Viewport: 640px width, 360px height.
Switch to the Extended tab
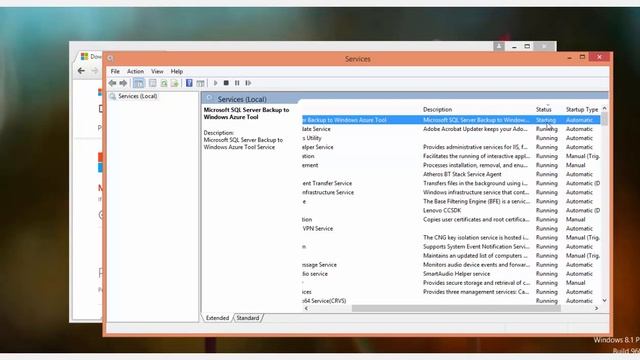[x=217, y=318]
